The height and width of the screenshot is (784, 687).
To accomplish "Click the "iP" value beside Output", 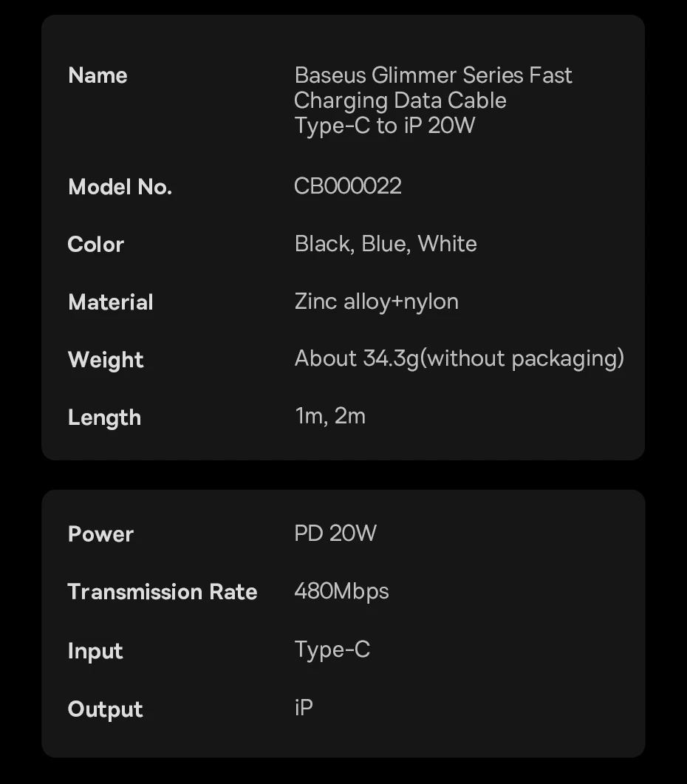I will pos(304,708).
